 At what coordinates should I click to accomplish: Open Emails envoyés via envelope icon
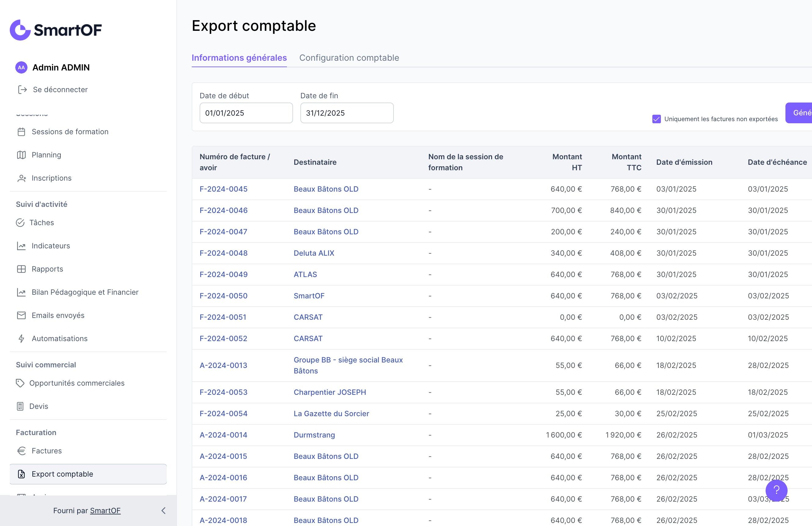click(21, 315)
